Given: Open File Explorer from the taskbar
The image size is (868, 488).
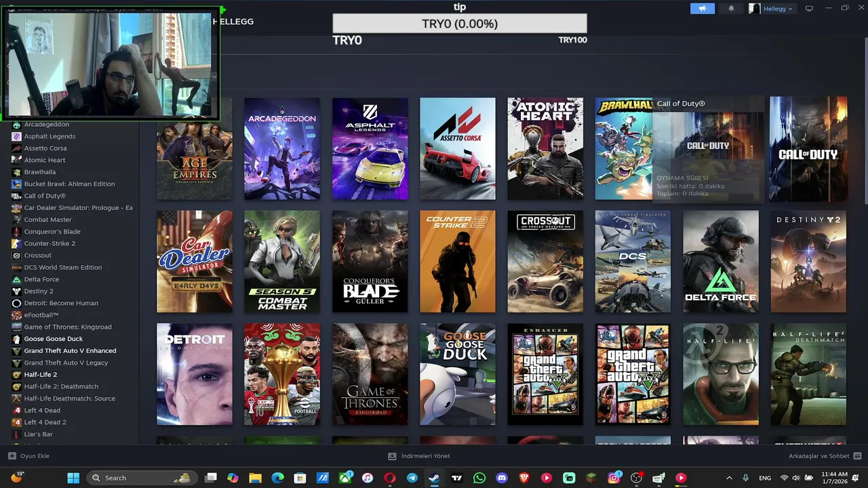Looking at the screenshot, I should (255, 478).
